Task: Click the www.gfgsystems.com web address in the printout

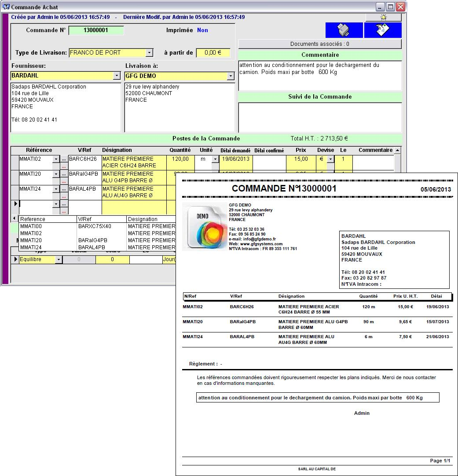Action: 261,244
